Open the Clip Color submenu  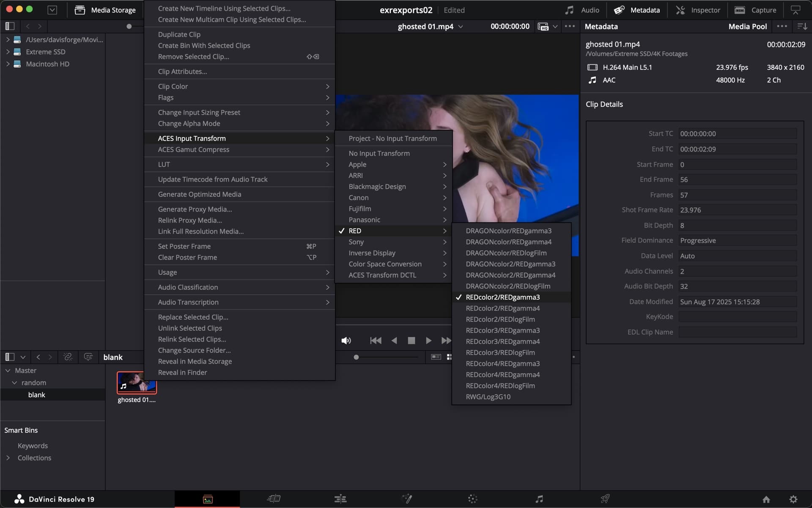[239, 86]
